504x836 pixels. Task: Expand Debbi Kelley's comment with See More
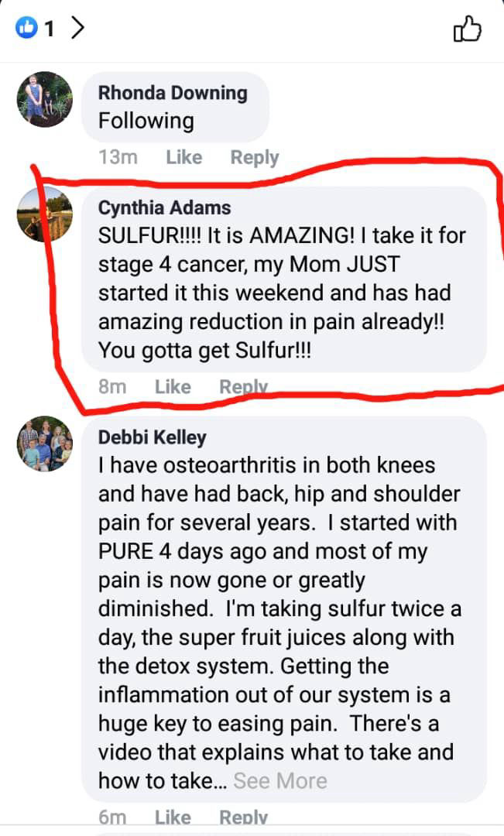[280, 781]
